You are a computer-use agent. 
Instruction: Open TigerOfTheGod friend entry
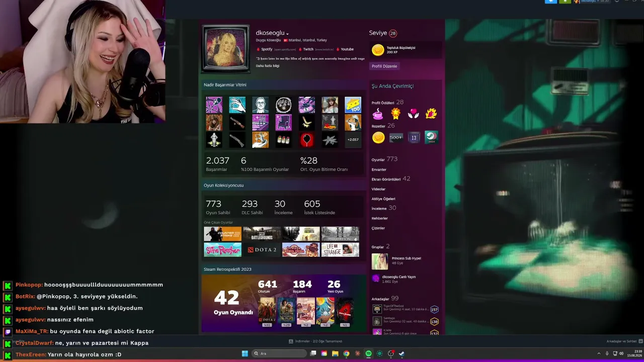pyautogui.click(x=406, y=309)
